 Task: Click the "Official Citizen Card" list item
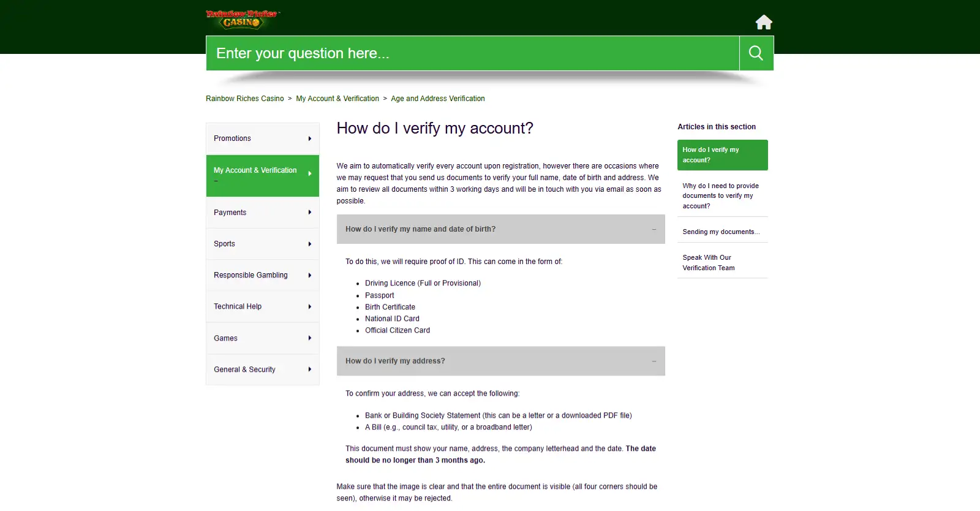(398, 330)
